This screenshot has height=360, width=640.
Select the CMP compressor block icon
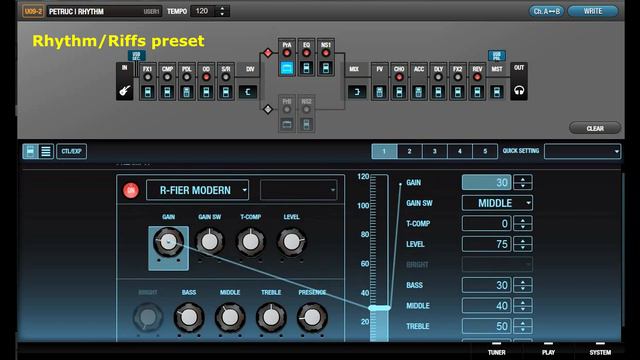pos(167,92)
